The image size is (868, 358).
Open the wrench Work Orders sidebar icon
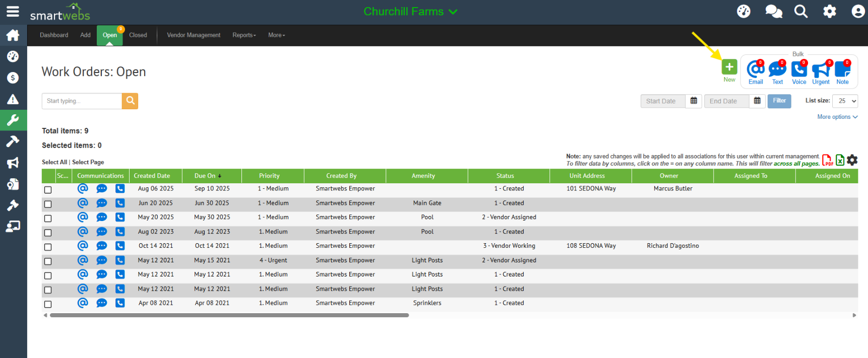[13, 120]
